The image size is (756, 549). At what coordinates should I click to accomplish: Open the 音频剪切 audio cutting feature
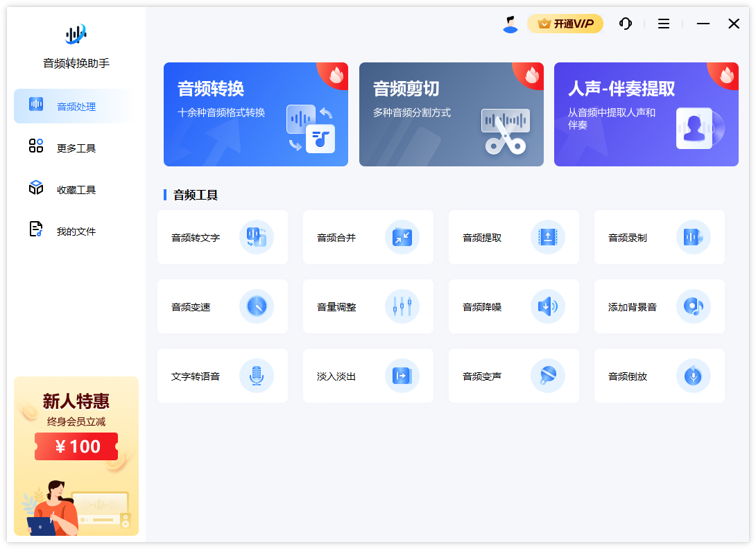click(x=451, y=114)
